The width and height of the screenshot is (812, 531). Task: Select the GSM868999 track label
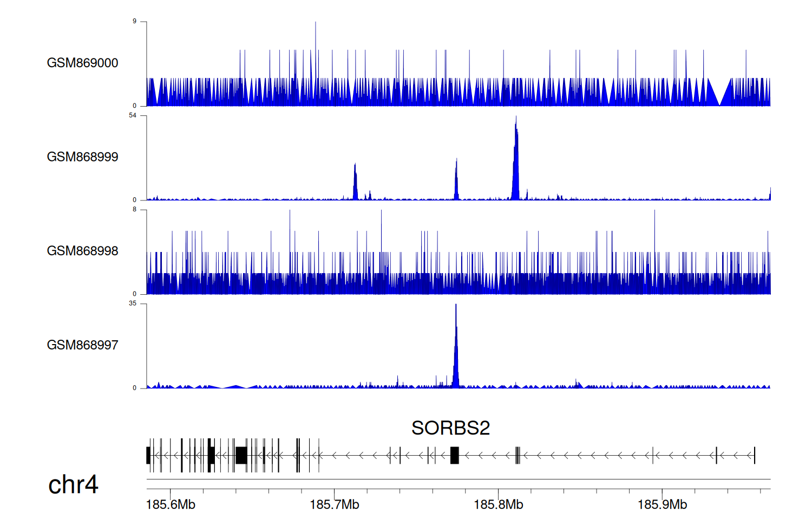pos(82,157)
